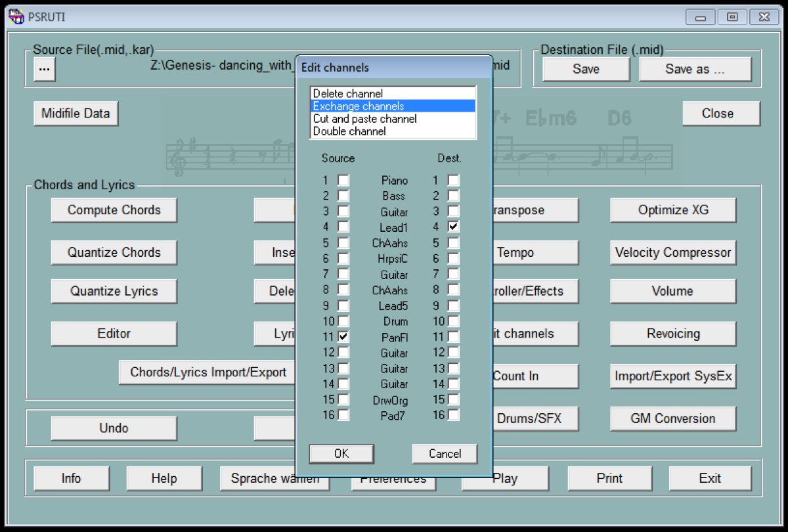Uncheck Dest. channel 4 checkbox
The height and width of the screenshot is (532, 788).
tap(454, 227)
